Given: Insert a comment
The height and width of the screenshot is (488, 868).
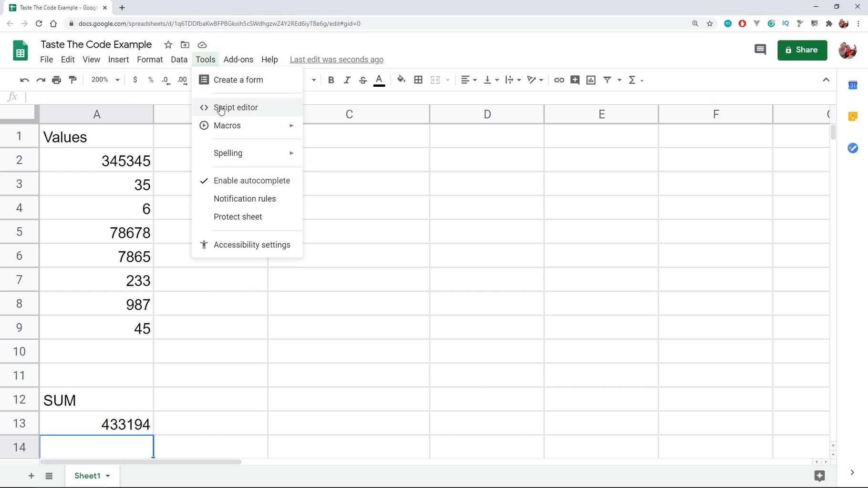Looking at the screenshot, I should click(x=575, y=80).
